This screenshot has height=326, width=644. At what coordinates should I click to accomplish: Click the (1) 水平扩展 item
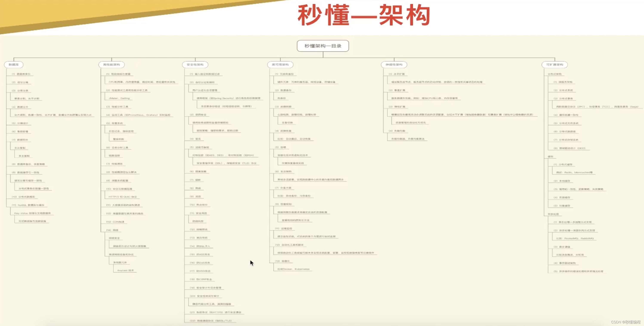coord(396,74)
